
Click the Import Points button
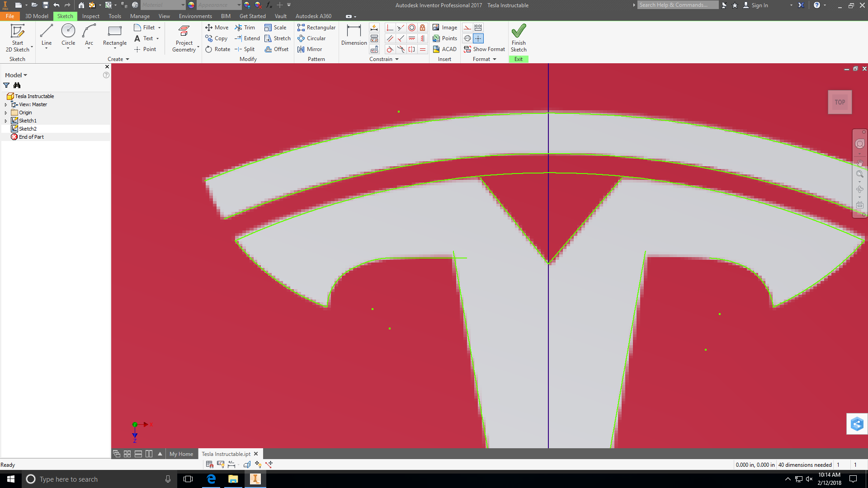point(445,38)
